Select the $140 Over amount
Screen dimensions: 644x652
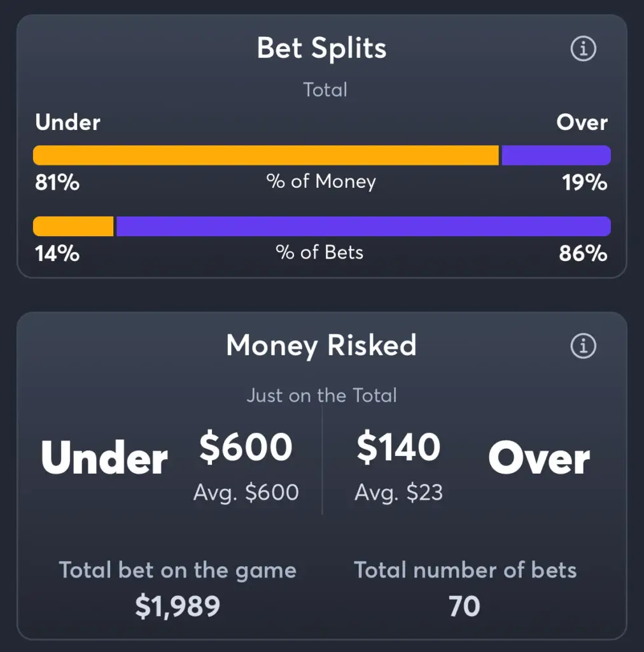coord(398,447)
